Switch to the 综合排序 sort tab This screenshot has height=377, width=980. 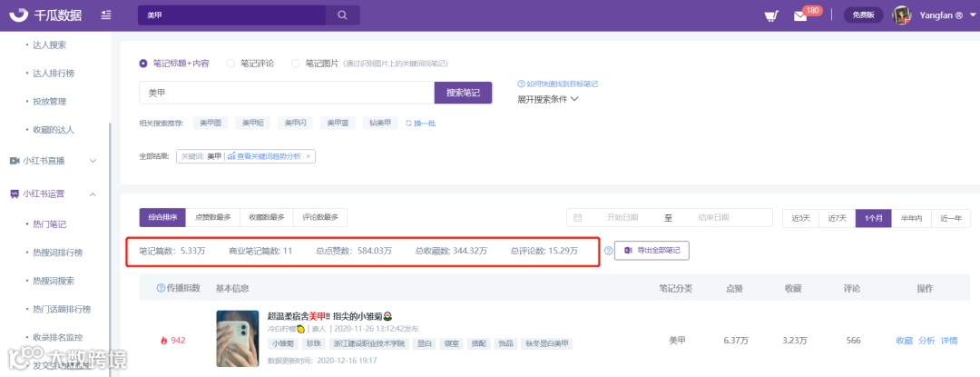coord(162,218)
